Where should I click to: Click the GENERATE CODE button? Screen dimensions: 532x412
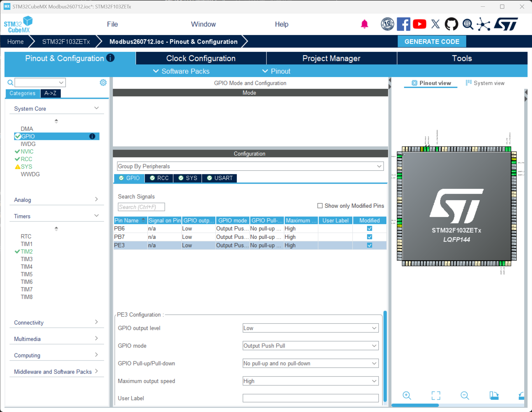coord(432,41)
